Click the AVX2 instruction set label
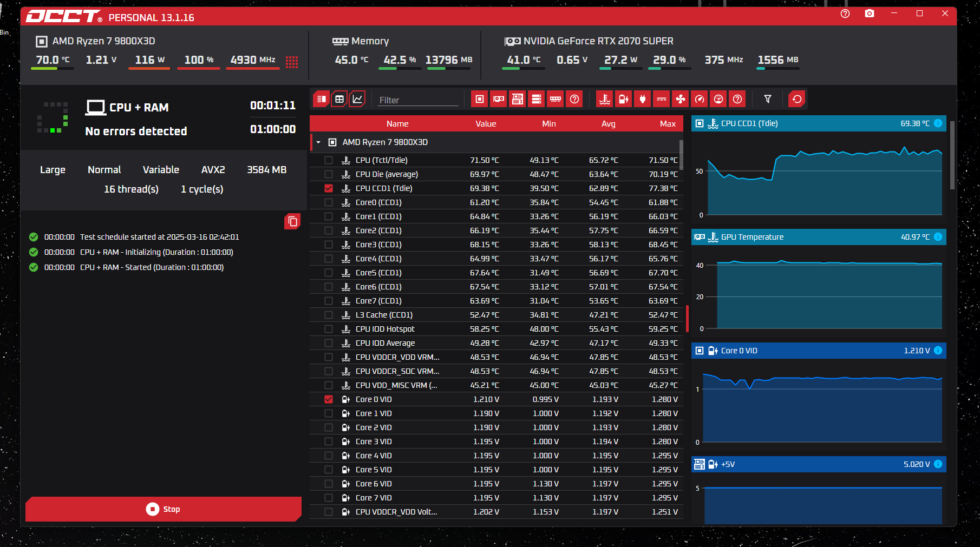The height and width of the screenshot is (547, 980). pos(213,170)
